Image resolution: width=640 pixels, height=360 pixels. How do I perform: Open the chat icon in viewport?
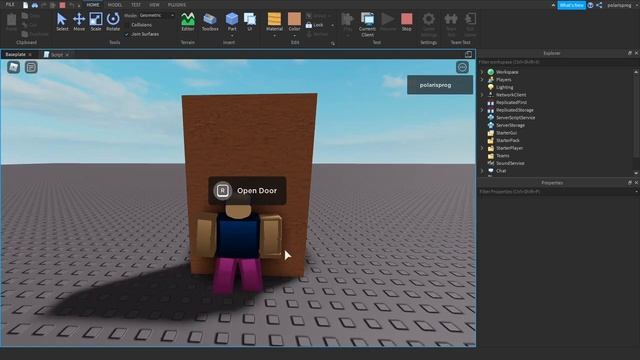[x=31, y=67]
